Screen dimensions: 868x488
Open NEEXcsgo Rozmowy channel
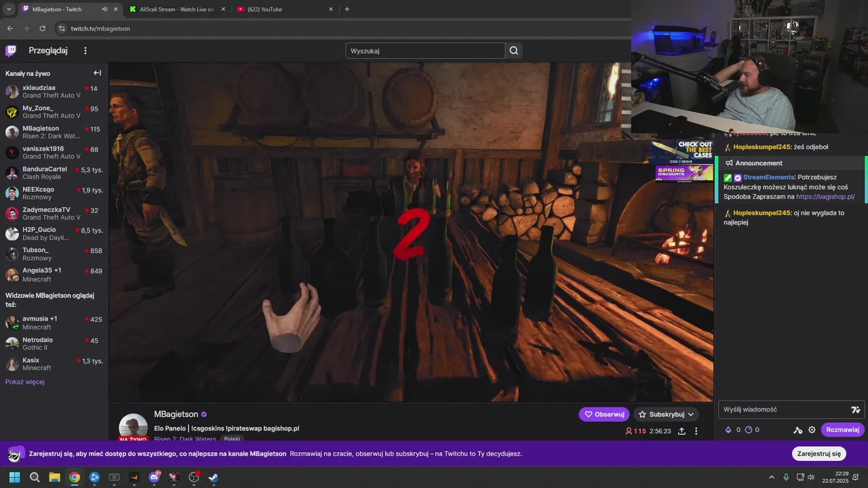(54, 193)
